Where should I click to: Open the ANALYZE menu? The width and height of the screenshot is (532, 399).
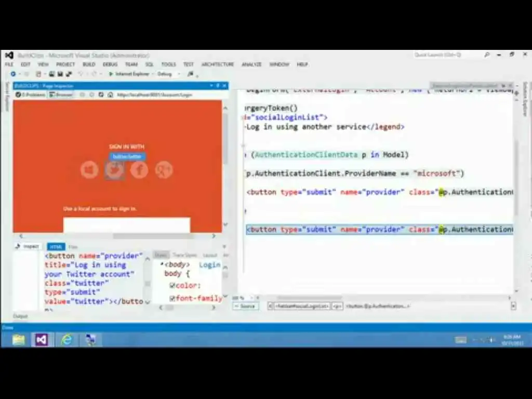(x=252, y=64)
